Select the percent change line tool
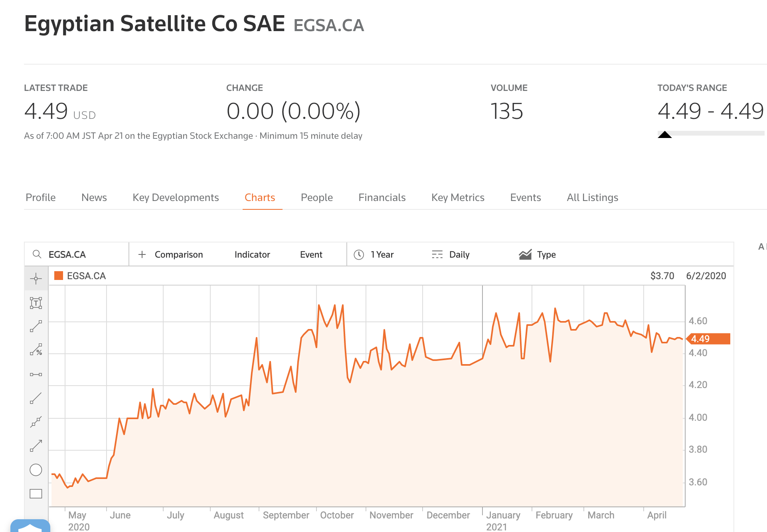 tap(36, 350)
